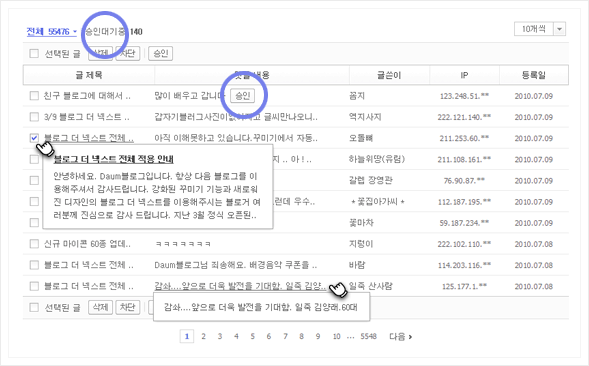This screenshot has height=366, width=589.
Task: Open post title 친구 블로그에 대해서 ..
Action: (87, 96)
